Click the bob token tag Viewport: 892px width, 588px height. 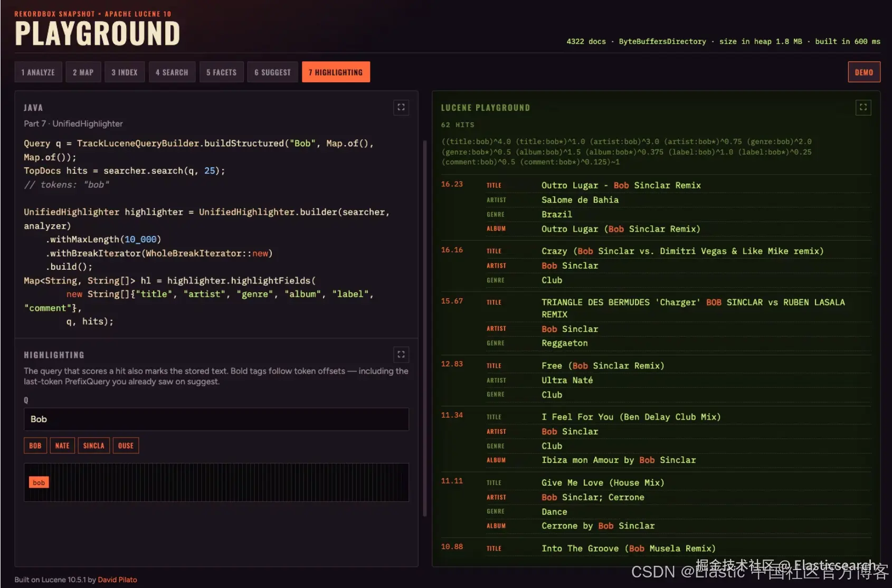click(x=39, y=482)
